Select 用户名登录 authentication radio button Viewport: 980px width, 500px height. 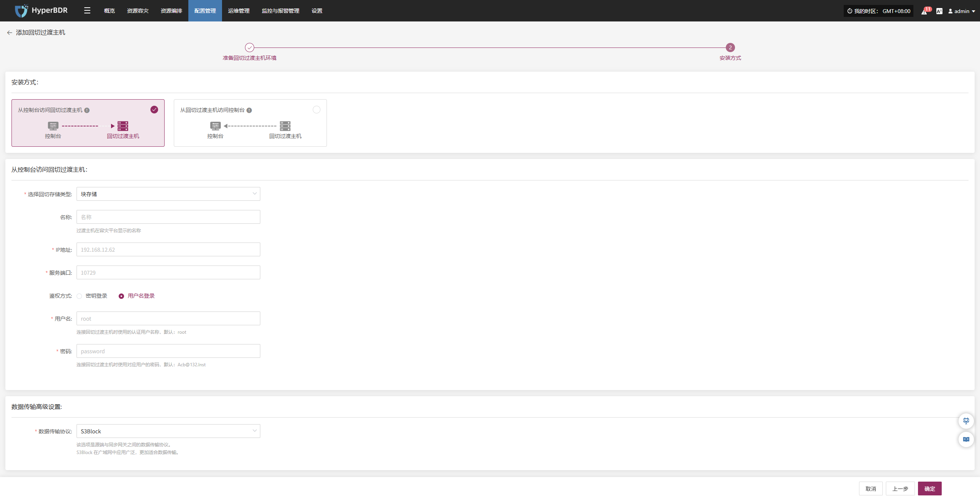click(x=121, y=296)
